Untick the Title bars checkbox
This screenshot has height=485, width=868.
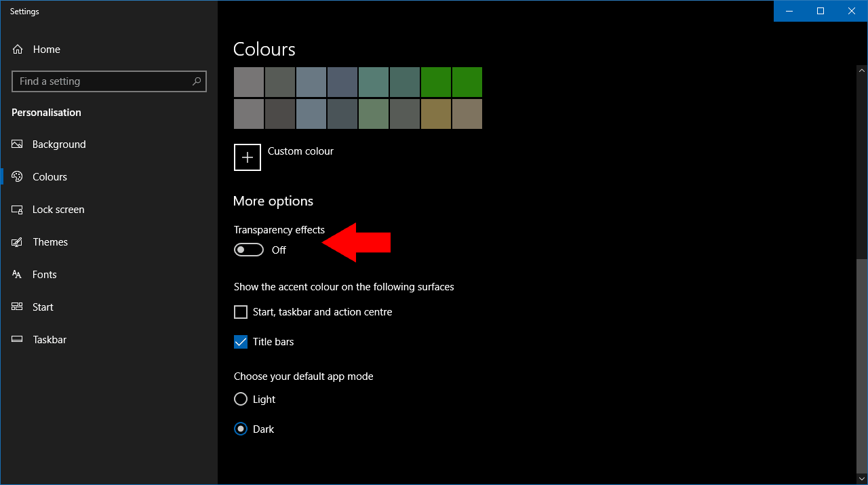tap(241, 342)
